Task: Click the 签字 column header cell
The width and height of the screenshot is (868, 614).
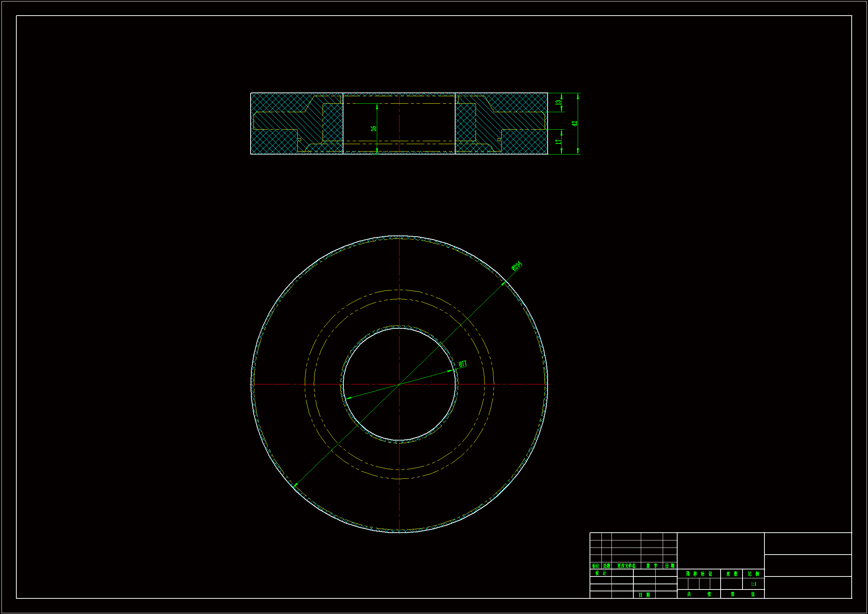Action: coord(652,566)
